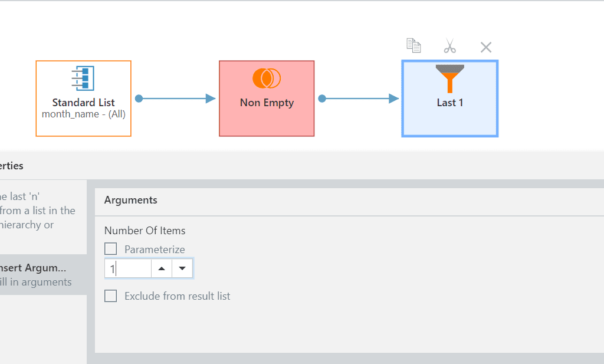This screenshot has height=364, width=604.
Task: Click output connector dot of Standard List
Action: tap(139, 99)
